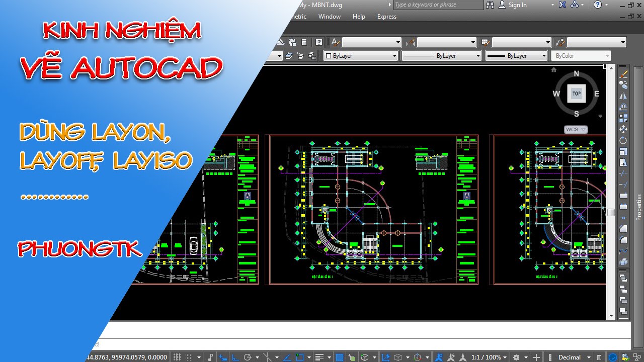Click the ViewCube home icon

554,70
